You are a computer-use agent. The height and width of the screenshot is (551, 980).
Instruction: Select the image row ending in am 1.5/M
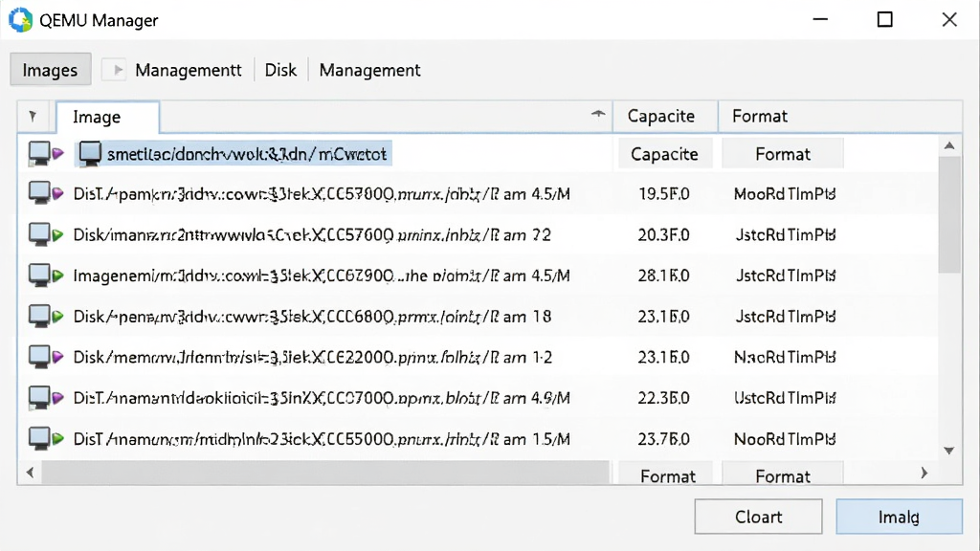tap(322, 439)
